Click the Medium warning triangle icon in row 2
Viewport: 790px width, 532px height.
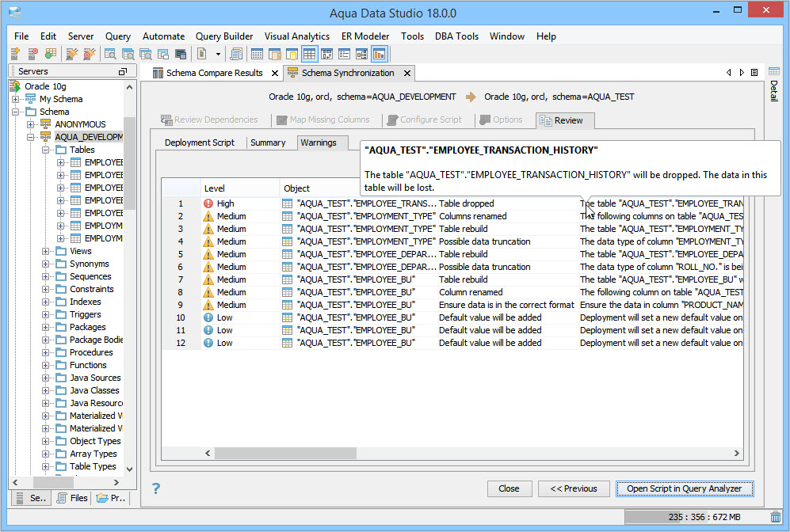(x=208, y=216)
